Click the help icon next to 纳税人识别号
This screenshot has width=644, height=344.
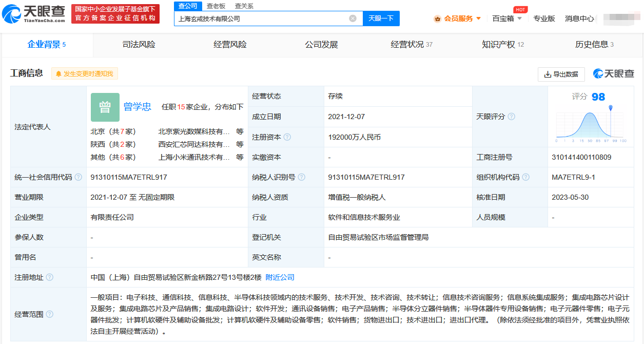click(302, 177)
